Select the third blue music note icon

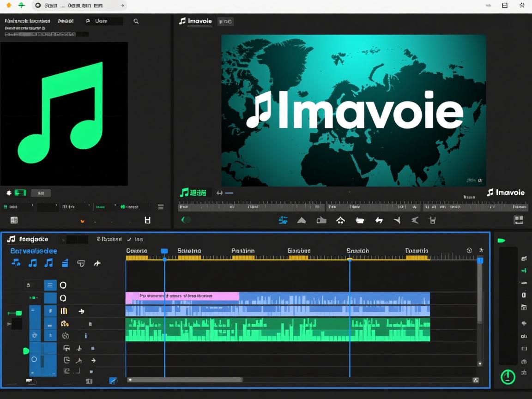coord(48,263)
